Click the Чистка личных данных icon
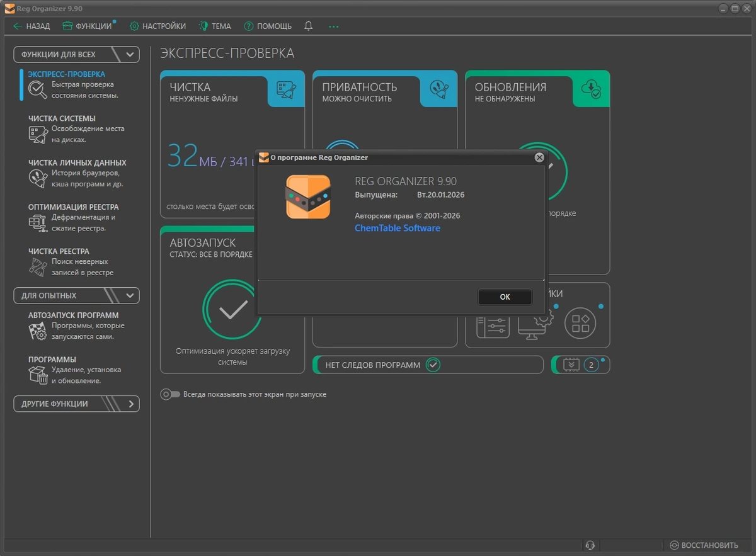The height and width of the screenshot is (556, 756). 38,178
